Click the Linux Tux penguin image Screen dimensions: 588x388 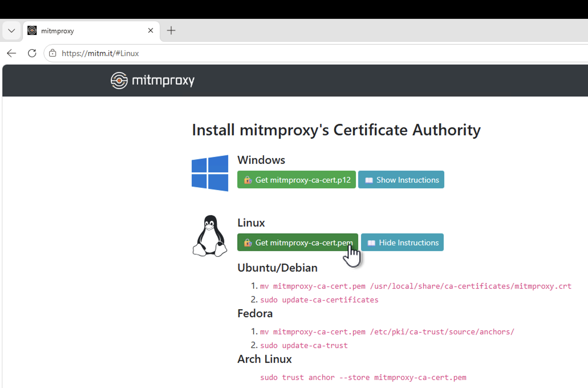pyautogui.click(x=210, y=236)
